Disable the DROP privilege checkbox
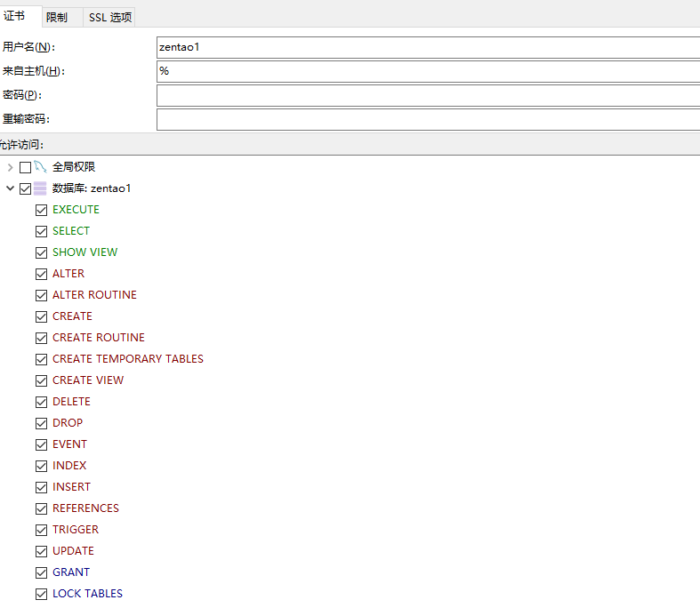Screen dimensions: 700x608 (41, 423)
